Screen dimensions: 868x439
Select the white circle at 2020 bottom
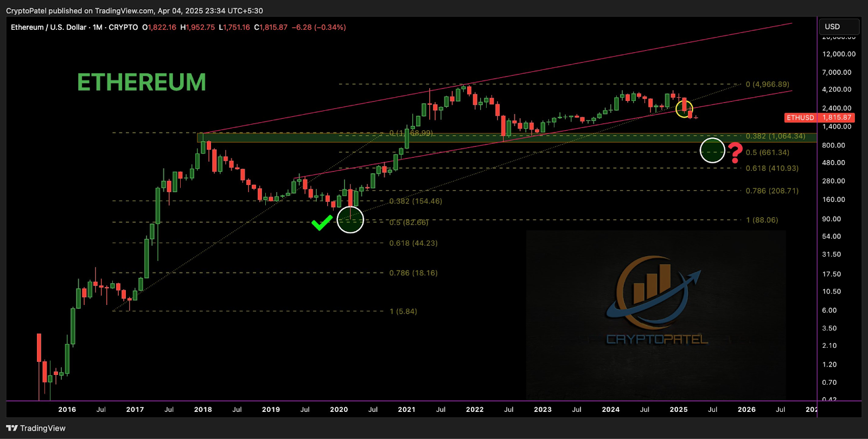pos(350,219)
